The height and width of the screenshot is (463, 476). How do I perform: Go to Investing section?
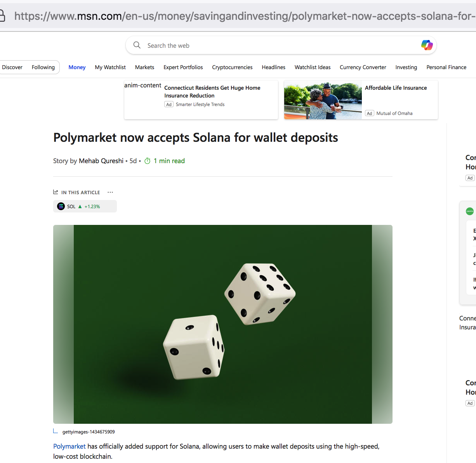click(x=406, y=67)
